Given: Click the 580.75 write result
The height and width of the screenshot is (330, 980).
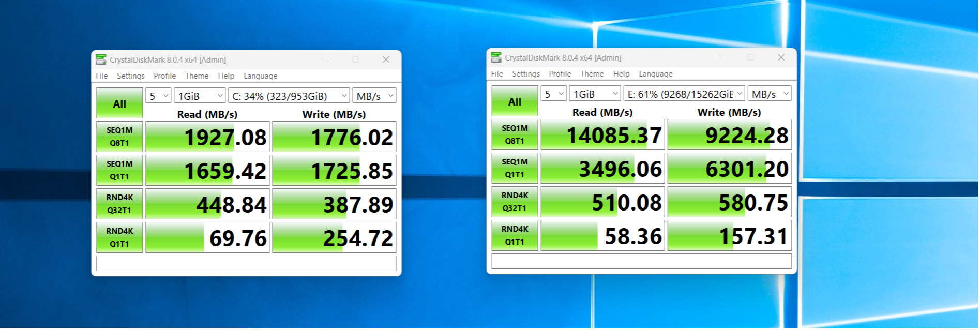Looking at the screenshot, I should (729, 202).
